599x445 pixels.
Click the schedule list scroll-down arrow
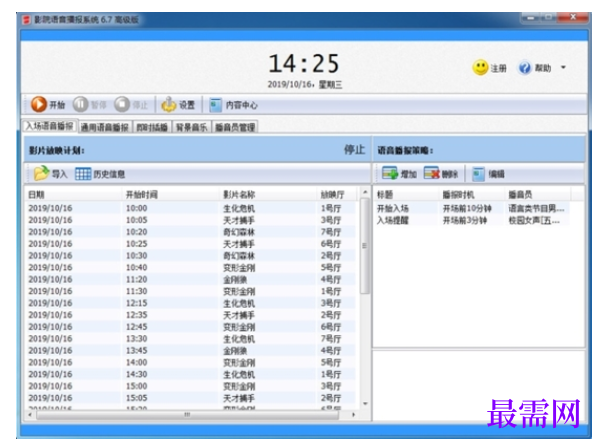[x=365, y=403]
